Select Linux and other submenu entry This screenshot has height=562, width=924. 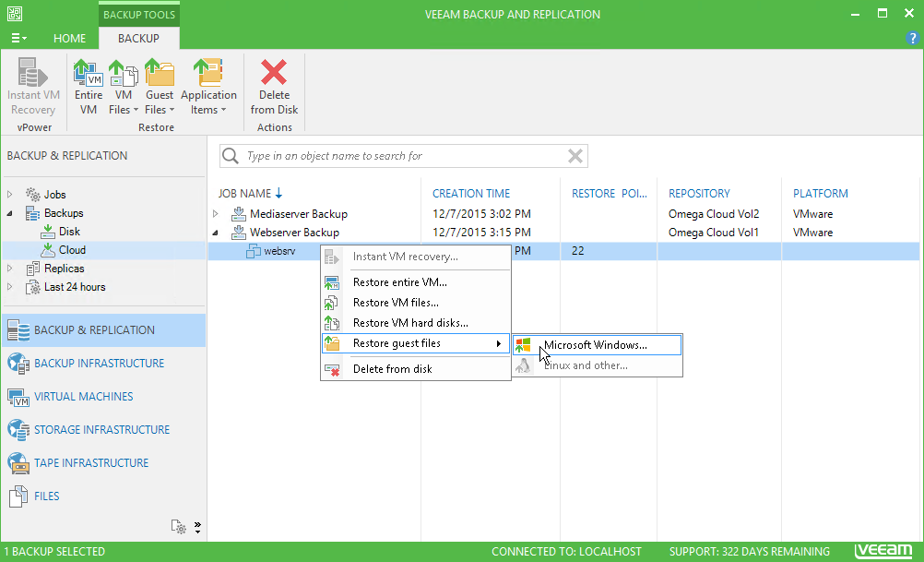click(597, 365)
